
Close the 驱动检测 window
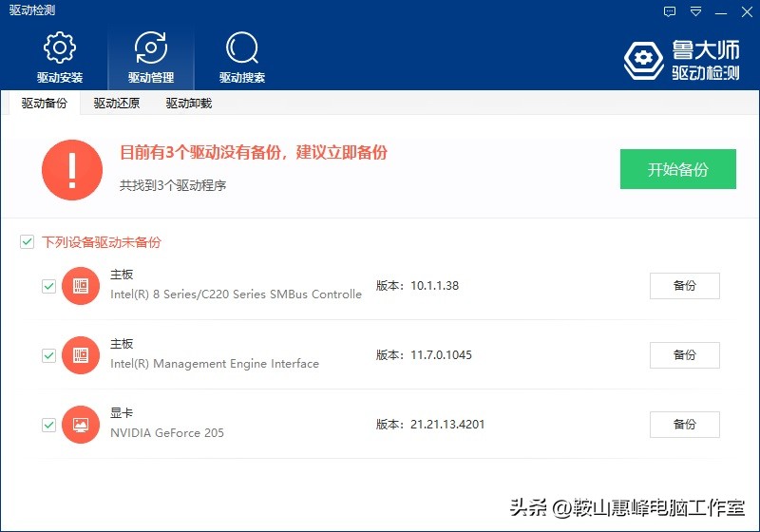(x=747, y=11)
